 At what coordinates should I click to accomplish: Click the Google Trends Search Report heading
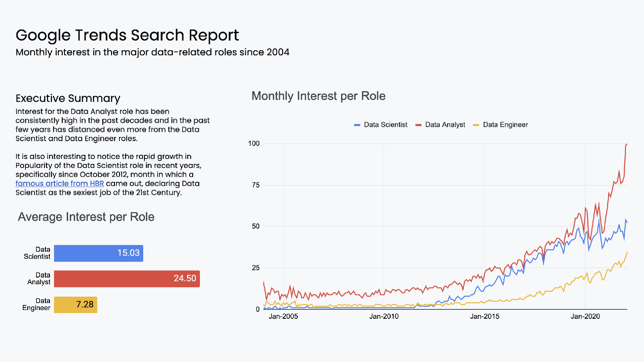tap(127, 35)
